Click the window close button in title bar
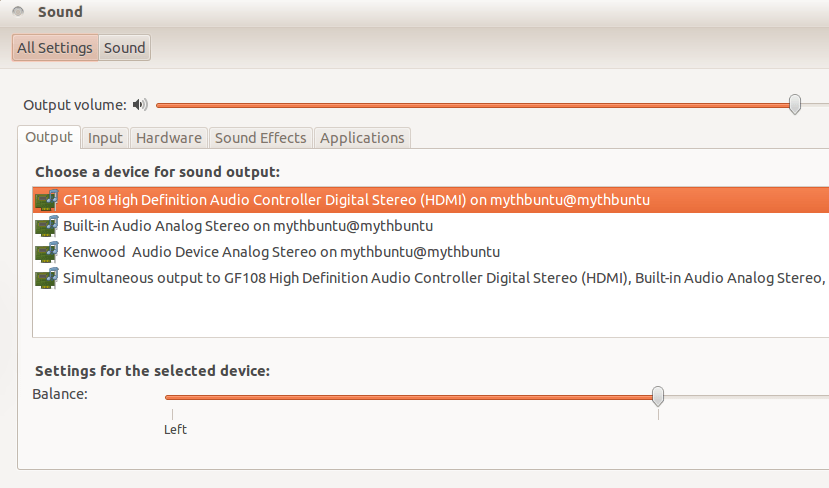Image resolution: width=829 pixels, height=488 pixels. coord(18,12)
